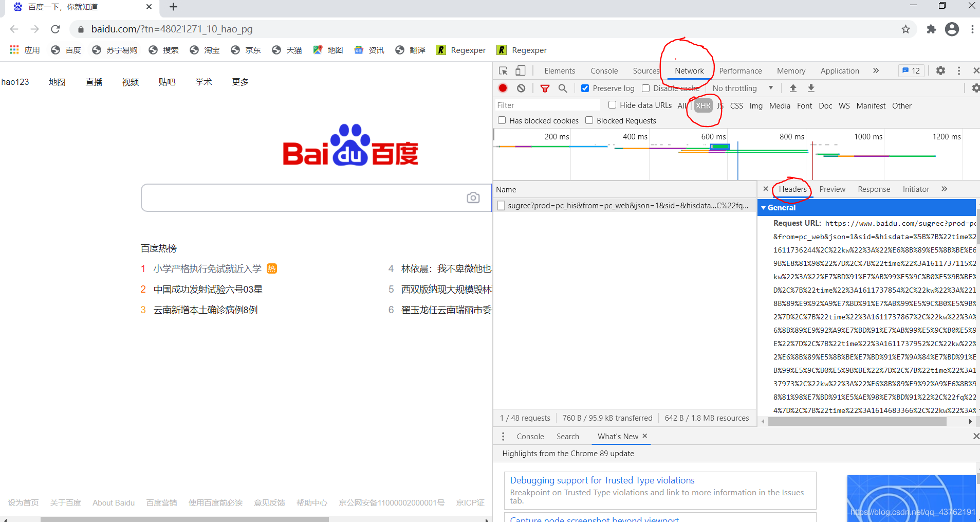Close the request details pane

766,189
